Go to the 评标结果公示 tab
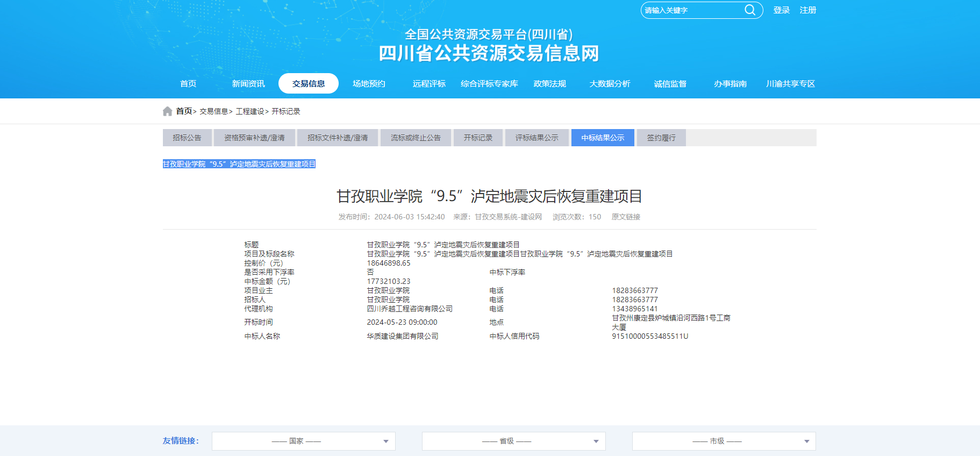This screenshot has width=980, height=456. [x=537, y=138]
